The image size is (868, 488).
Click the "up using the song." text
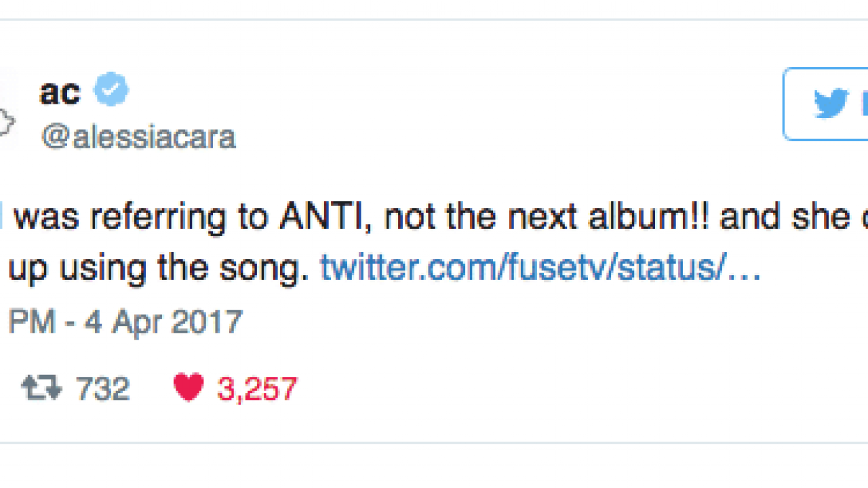(x=157, y=269)
